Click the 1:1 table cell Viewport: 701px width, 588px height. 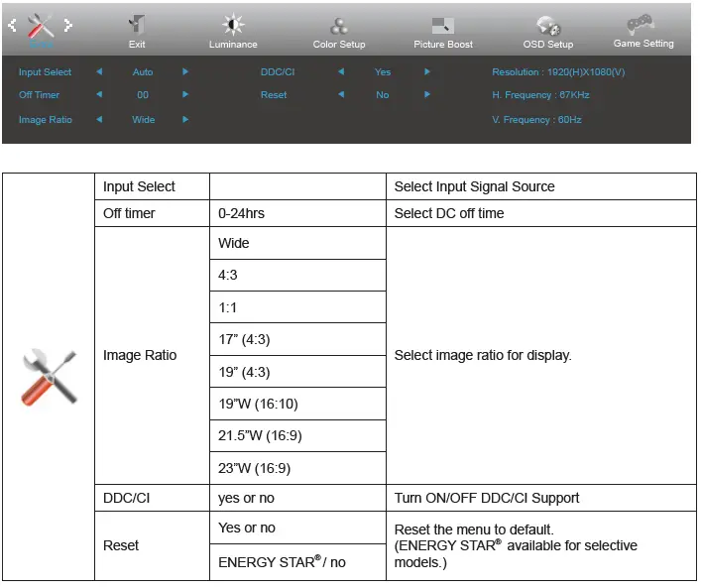click(297, 307)
